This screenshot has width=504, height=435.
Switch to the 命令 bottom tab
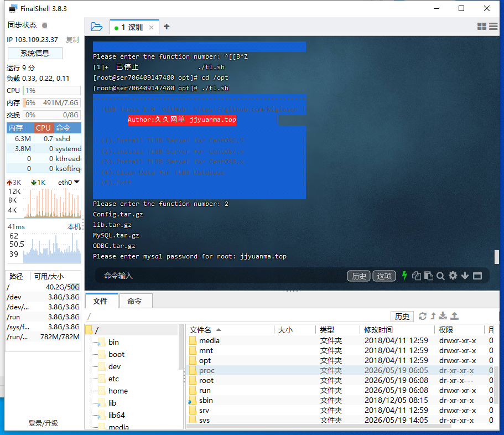coord(134,301)
